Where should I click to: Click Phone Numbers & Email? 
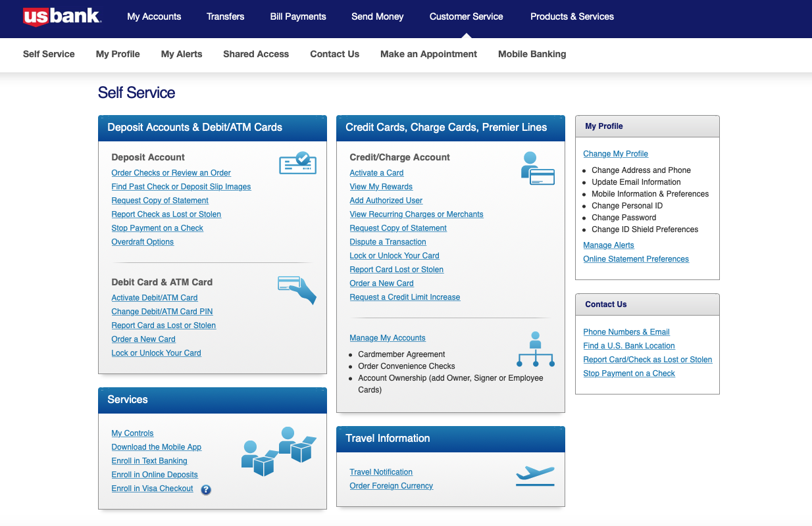(626, 332)
